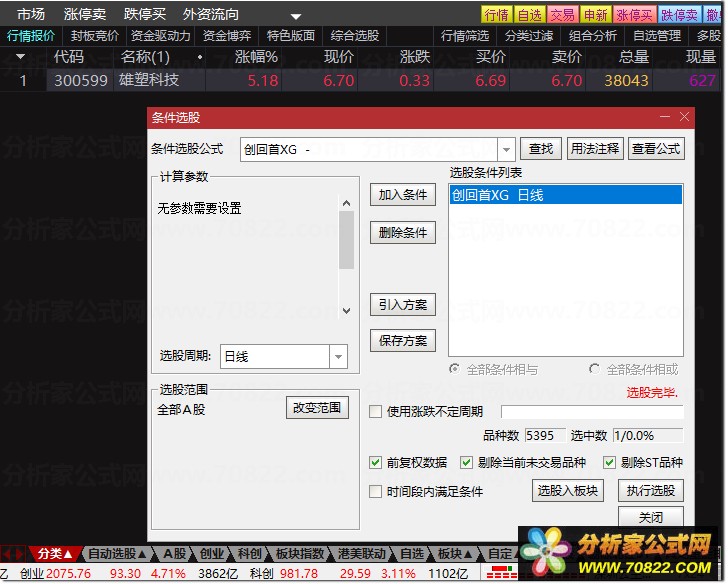Sort by the 总量 column header
This screenshot has width=728, height=584.
point(634,57)
